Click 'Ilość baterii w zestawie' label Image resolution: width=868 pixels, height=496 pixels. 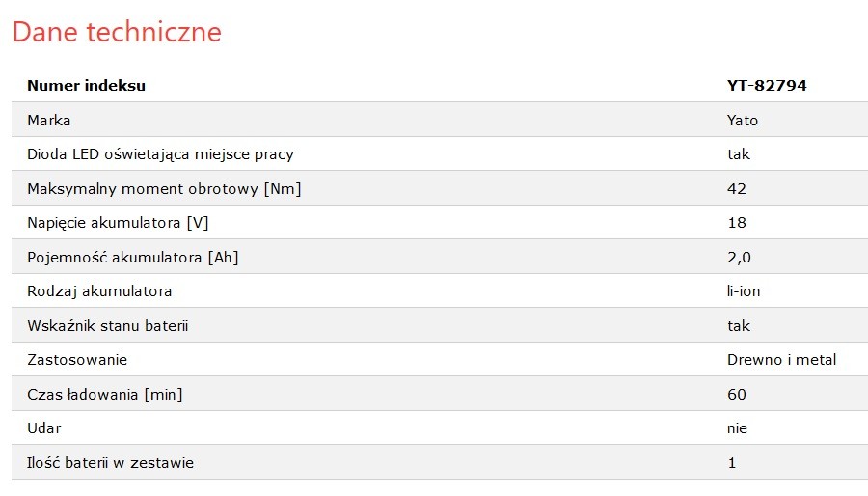[x=110, y=463]
